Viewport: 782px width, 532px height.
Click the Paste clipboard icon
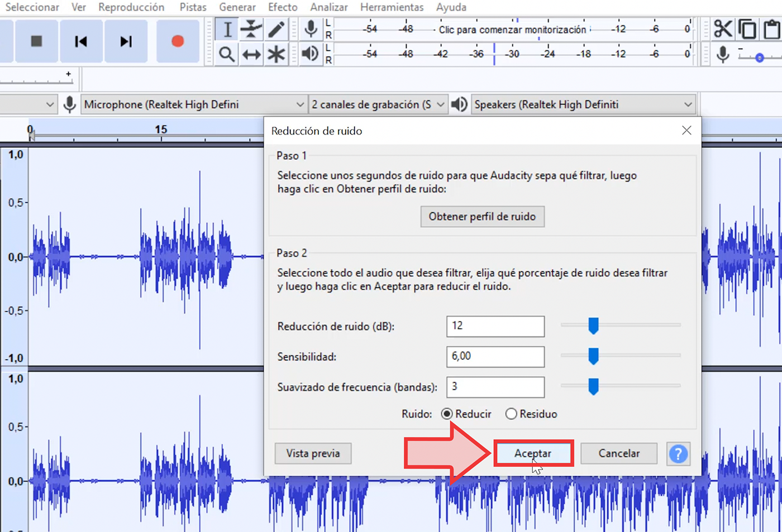click(x=772, y=29)
